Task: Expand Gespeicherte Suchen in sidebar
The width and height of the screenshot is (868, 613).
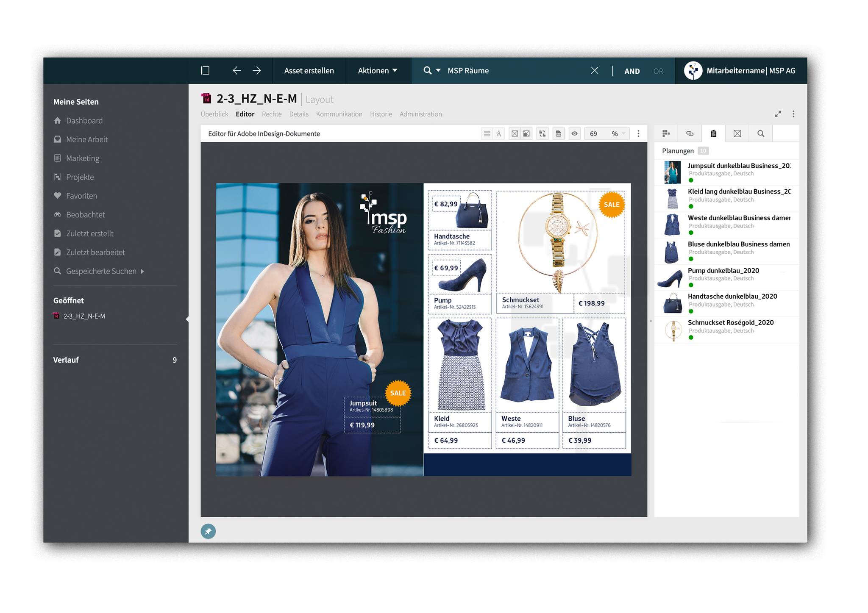Action: point(142,271)
